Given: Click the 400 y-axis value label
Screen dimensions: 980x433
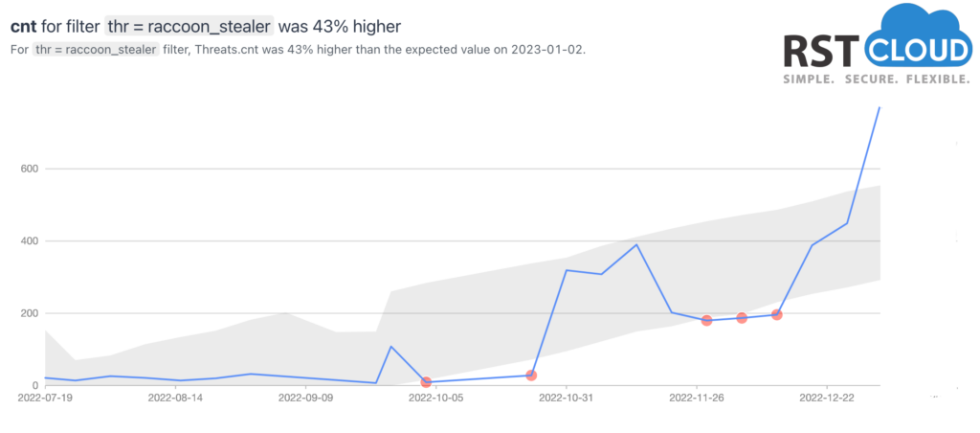Looking at the screenshot, I should 31,240.
